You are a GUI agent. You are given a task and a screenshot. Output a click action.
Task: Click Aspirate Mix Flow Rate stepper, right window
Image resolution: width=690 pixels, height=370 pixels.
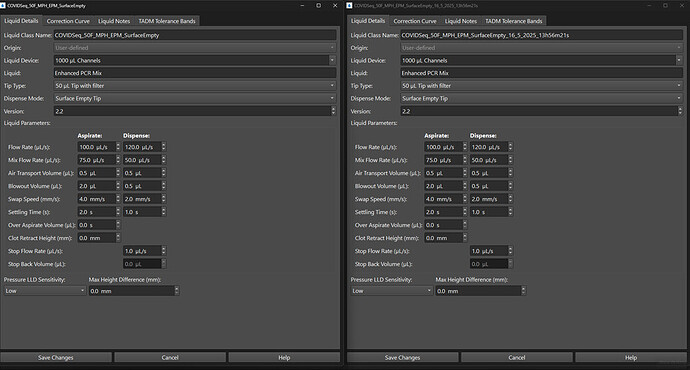pos(465,160)
